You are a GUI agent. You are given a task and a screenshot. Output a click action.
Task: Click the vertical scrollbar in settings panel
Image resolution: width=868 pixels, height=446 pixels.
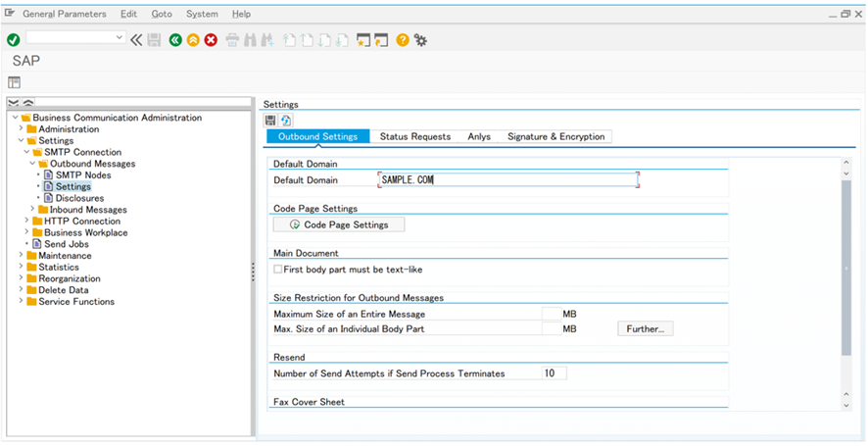coord(845,268)
